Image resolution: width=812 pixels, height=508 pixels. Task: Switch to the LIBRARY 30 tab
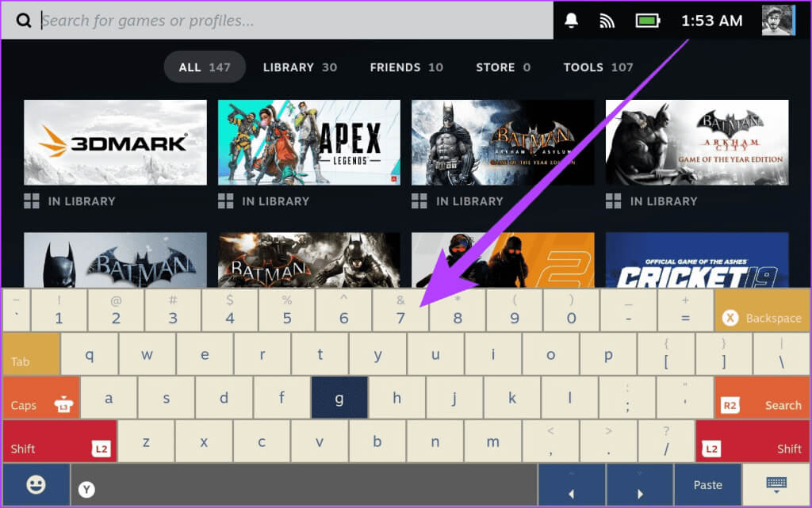300,67
